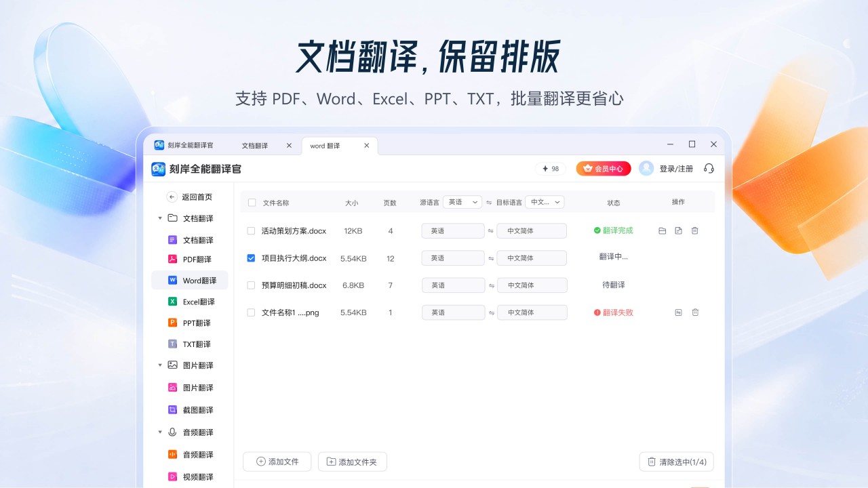
Task: Check the box for 活动策划方案.docx
Action: click(x=251, y=231)
